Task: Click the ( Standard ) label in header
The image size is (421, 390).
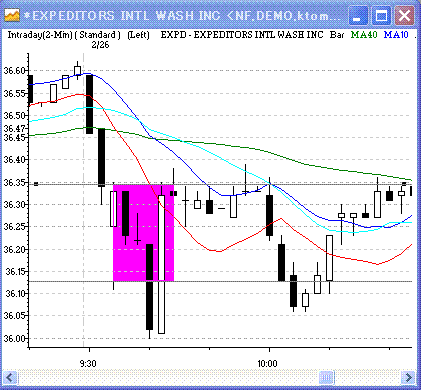Action: [97, 35]
